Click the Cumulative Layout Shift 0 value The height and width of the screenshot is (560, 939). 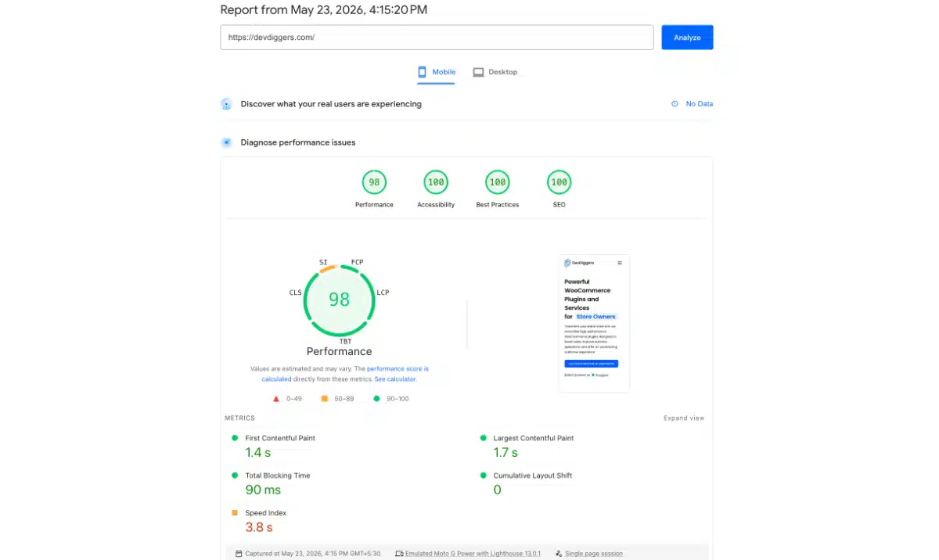coord(497,490)
